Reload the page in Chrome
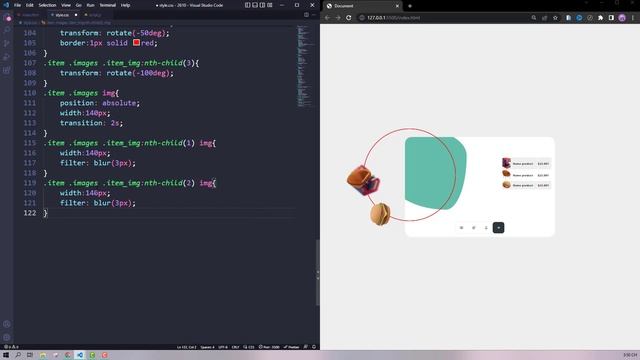 tap(349, 18)
